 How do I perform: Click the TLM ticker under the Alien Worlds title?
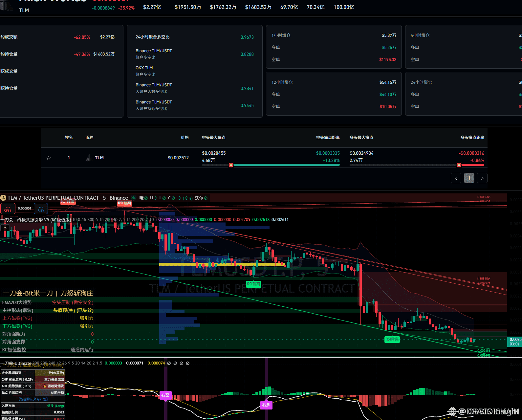[24, 10]
